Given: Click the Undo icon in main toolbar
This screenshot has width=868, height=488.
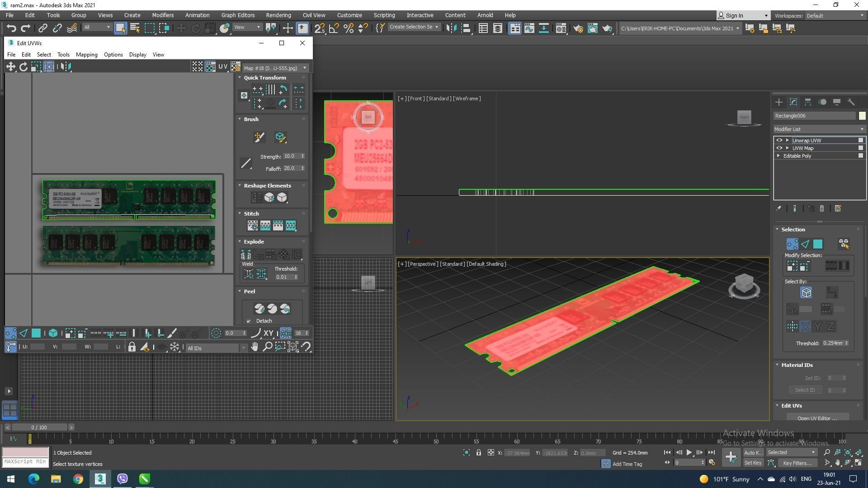Looking at the screenshot, I should tap(11, 28).
